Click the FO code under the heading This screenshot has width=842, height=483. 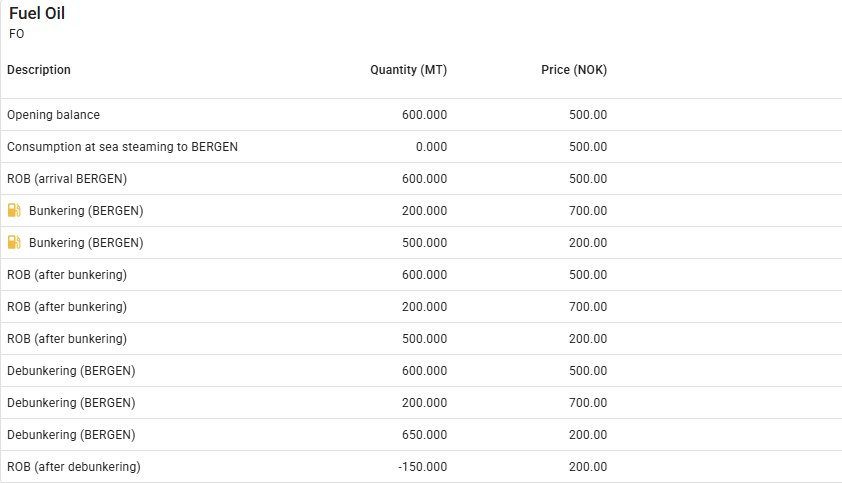pyautogui.click(x=16, y=34)
